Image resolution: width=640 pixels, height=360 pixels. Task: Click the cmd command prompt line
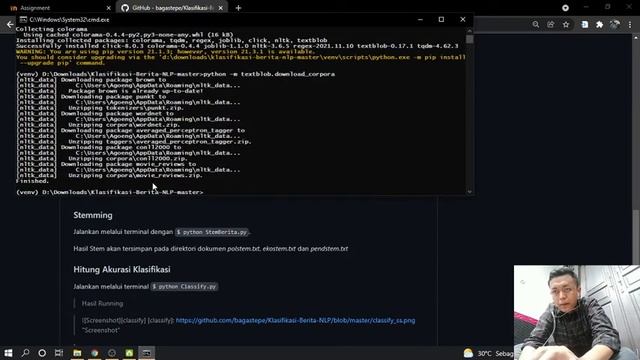click(x=109, y=192)
